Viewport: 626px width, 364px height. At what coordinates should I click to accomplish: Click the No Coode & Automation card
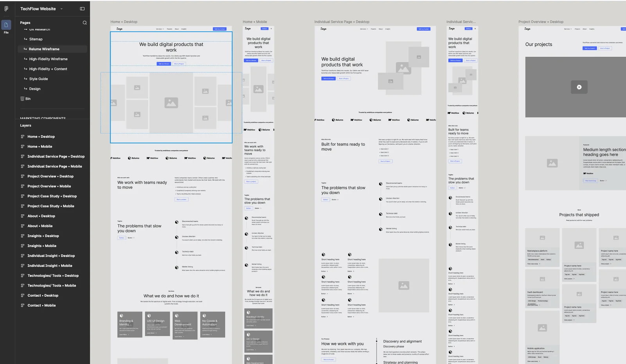pos(213,325)
